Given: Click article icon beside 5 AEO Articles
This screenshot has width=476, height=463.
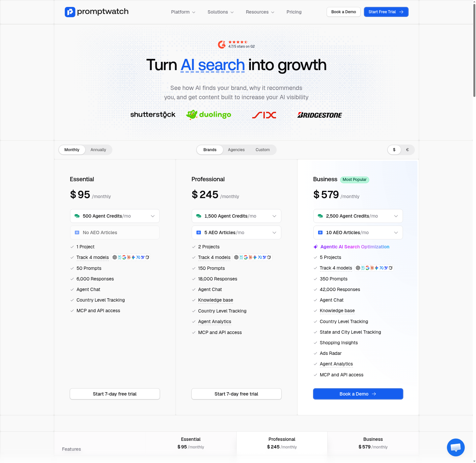Looking at the screenshot, I should 199,232.
